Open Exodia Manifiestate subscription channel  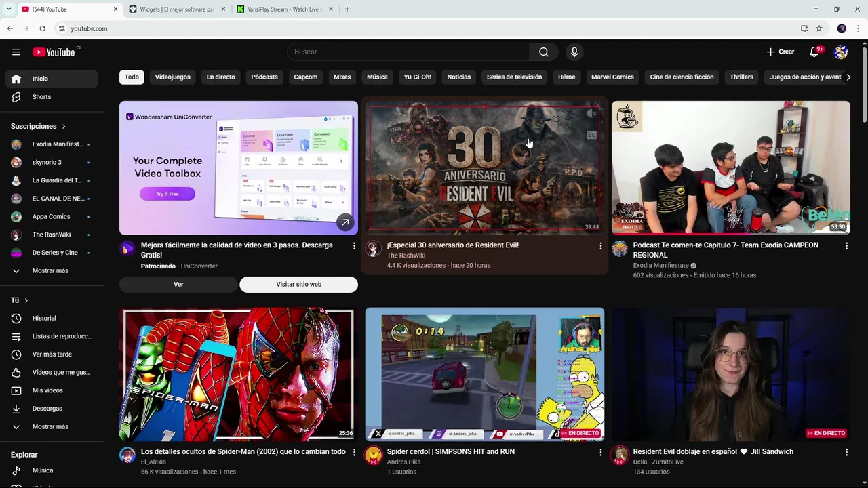coord(52,144)
